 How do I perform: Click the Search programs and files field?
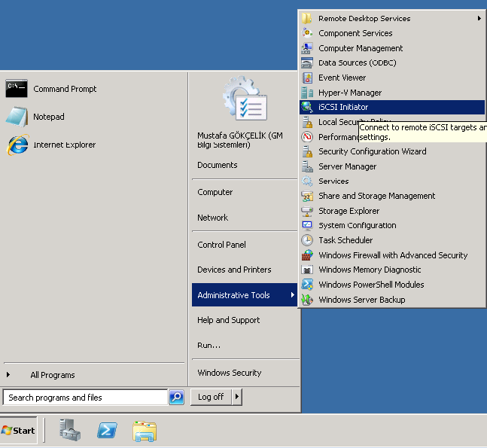(x=85, y=397)
